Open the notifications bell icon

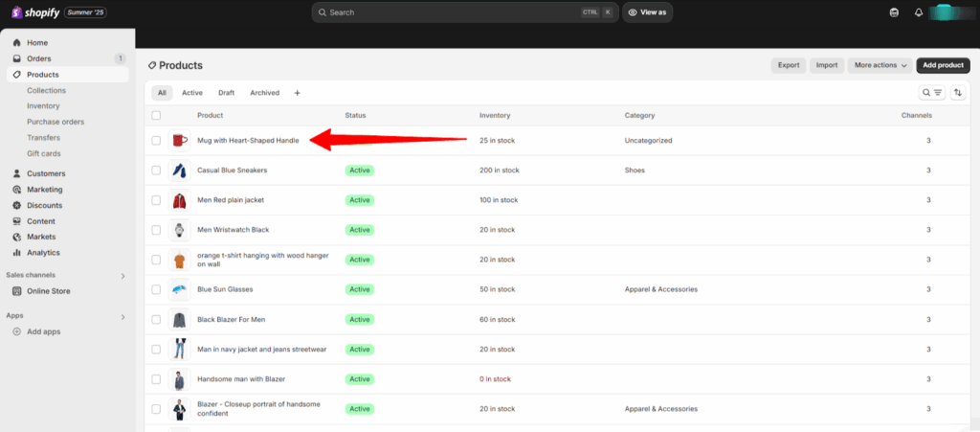[x=919, y=12]
